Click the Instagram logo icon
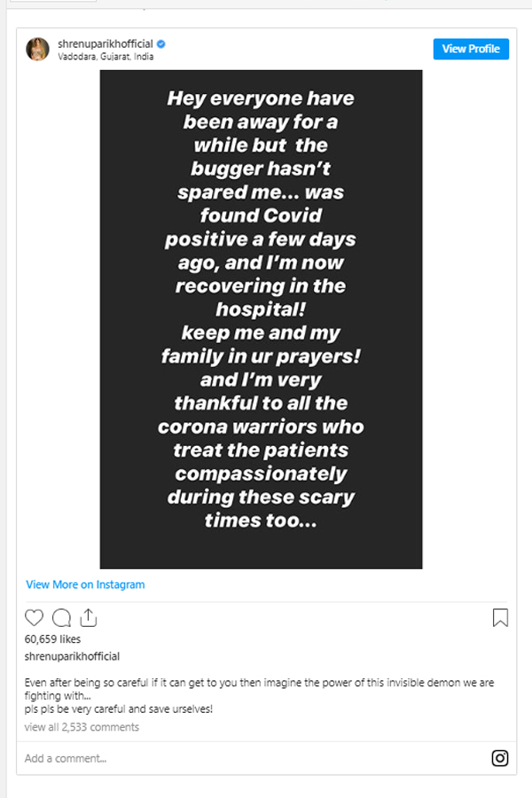 [x=500, y=758]
